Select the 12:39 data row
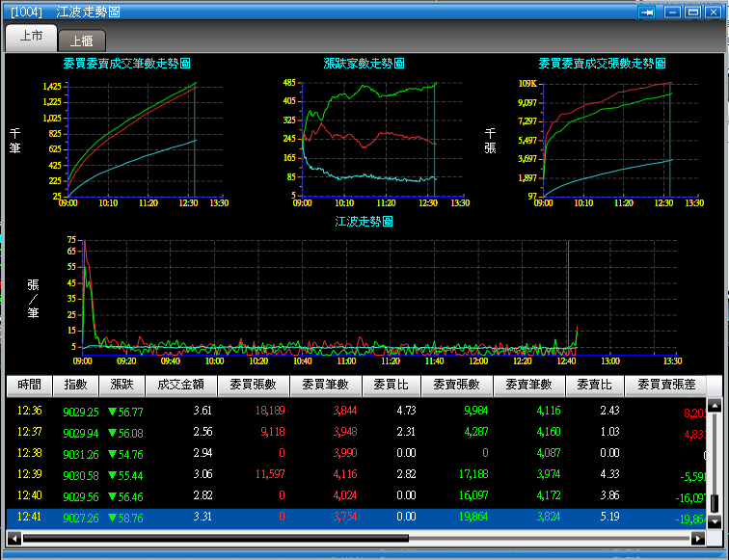Viewport: 729px width, 560px height. click(x=357, y=474)
